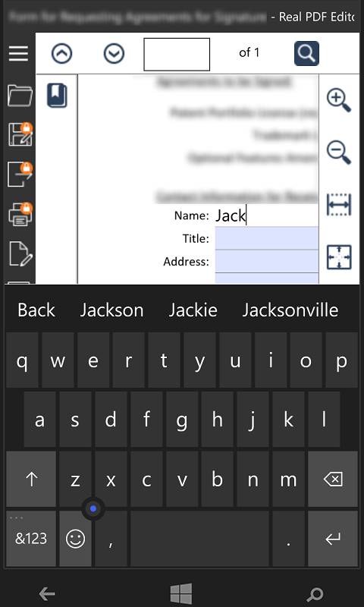Tap the o key

click(306, 360)
